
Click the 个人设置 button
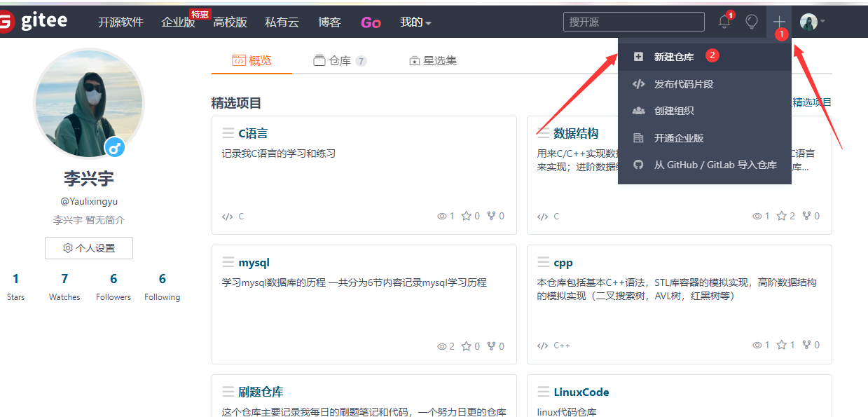[89, 248]
